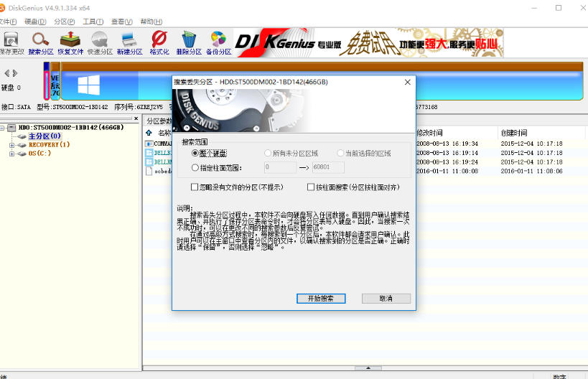
Task: Open the Disk (硬盘) menu
Action: 35,22
